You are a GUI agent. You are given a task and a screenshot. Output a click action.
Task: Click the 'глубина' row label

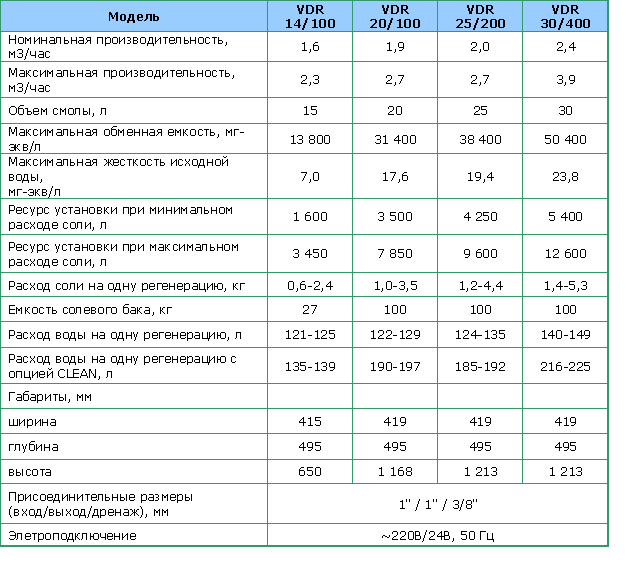(x=33, y=447)
